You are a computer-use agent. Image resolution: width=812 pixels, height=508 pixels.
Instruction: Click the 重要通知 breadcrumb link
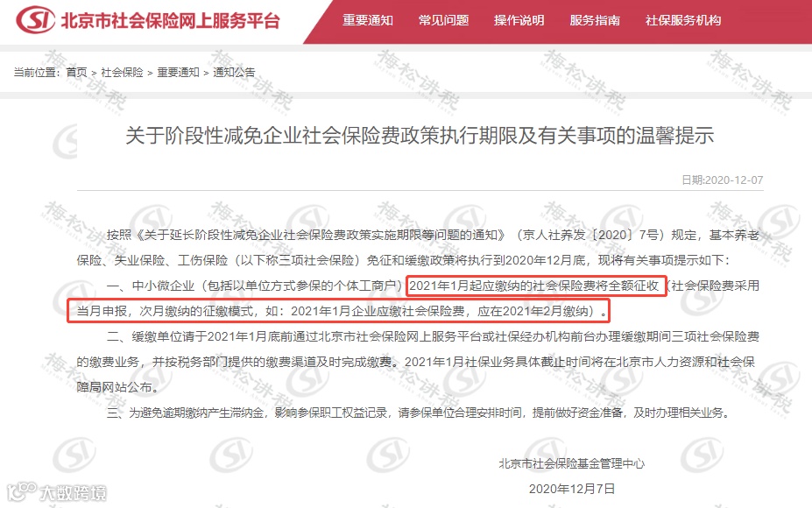(x=178, y=72)
